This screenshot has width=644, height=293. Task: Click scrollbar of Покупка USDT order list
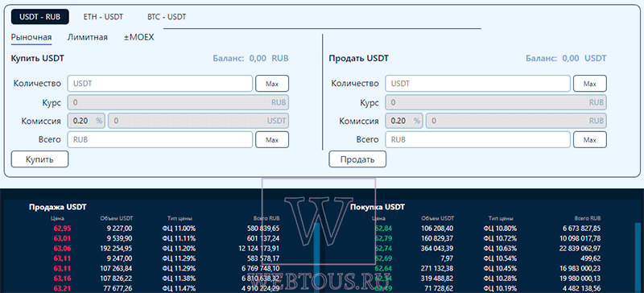tap(638, 258)
